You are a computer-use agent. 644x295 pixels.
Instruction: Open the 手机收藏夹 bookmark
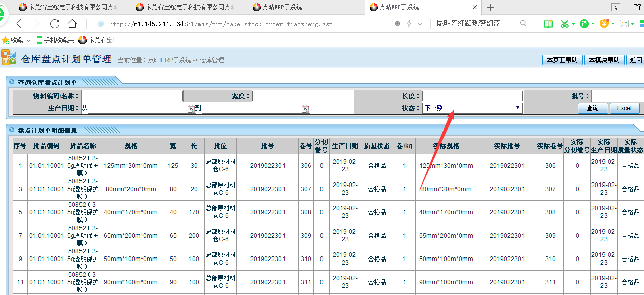coord(55,40)
